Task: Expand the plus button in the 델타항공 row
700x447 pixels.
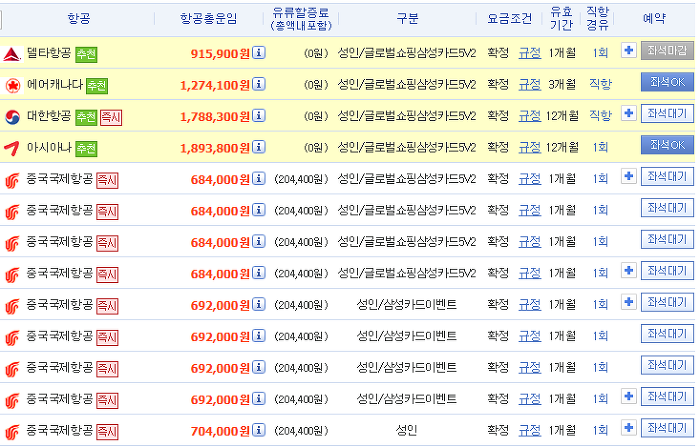Action: click(x=629, y=50)
